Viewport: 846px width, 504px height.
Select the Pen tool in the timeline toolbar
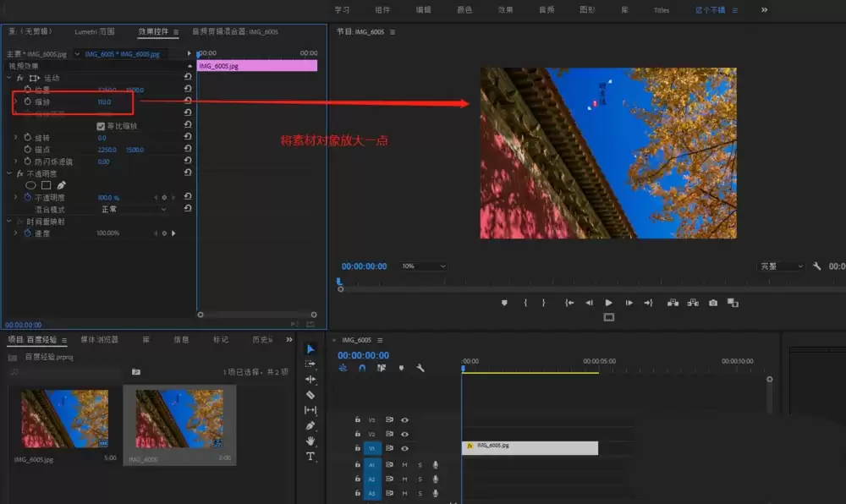(x=310, y=425)
